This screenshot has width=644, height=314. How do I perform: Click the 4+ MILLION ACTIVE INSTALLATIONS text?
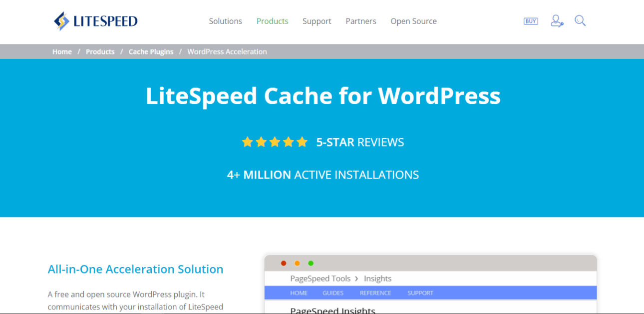click(x=322, y=174)
